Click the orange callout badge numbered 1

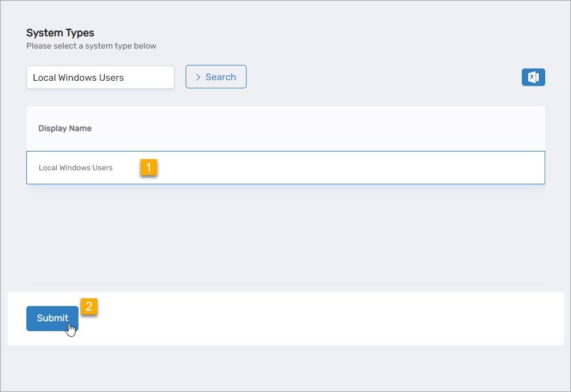tap(148, 167)
